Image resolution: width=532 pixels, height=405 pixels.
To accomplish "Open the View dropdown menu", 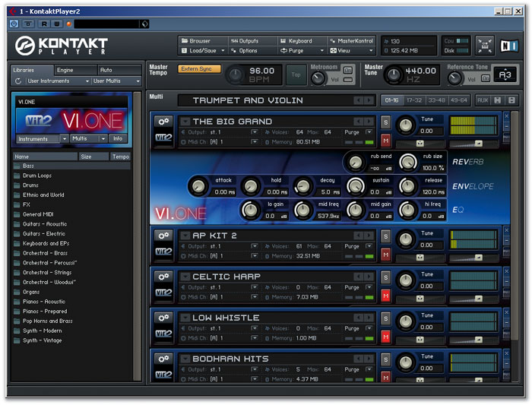I will pos(351,51).
